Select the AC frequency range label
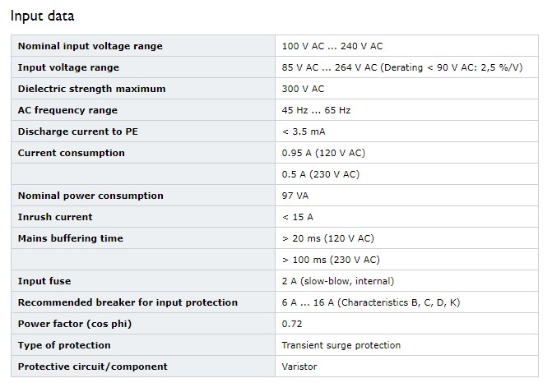Viewport: 552px width, 392px height. (x=67, y=110)
